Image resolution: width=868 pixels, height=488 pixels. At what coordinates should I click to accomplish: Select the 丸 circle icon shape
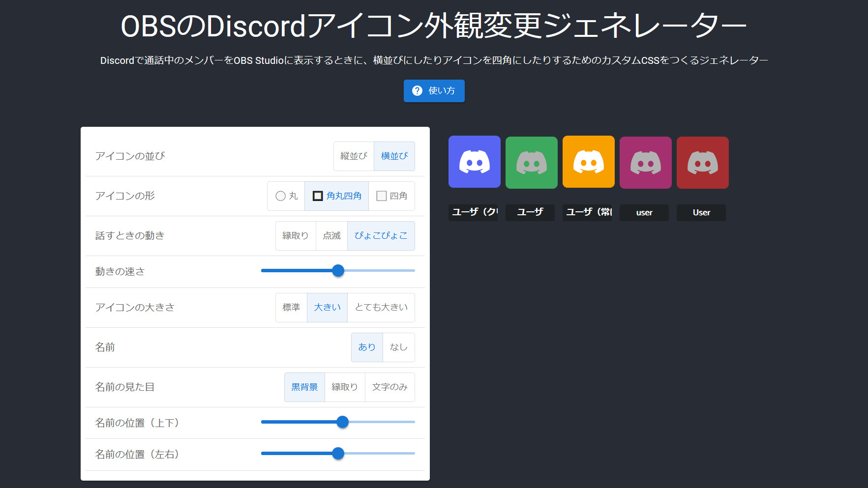coord(286,196)
